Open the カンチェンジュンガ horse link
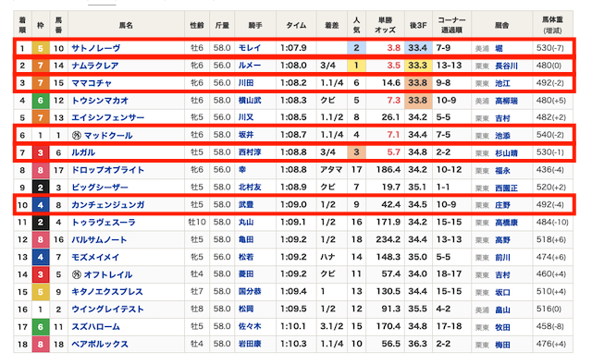Viewport: 592px width, 364px height. pos(108,205)
